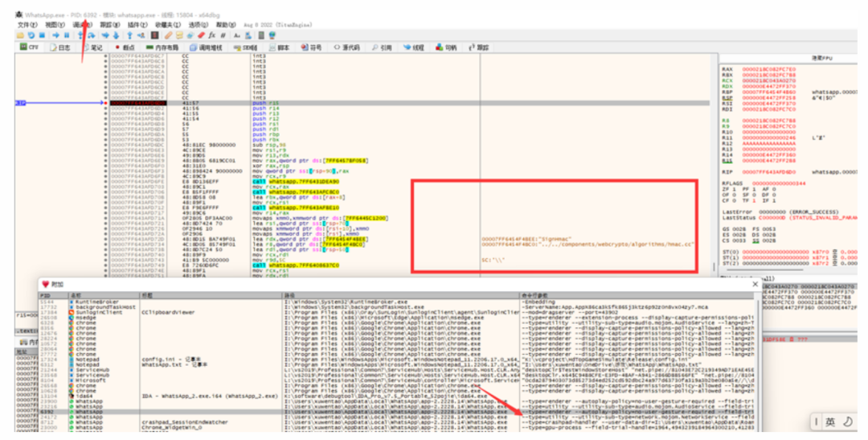Image resolution: width=868 pixels, height=440 pixels.
Task: Click the Restart debuggee circular-arrow toolbar icon
Action: (31, 35)
